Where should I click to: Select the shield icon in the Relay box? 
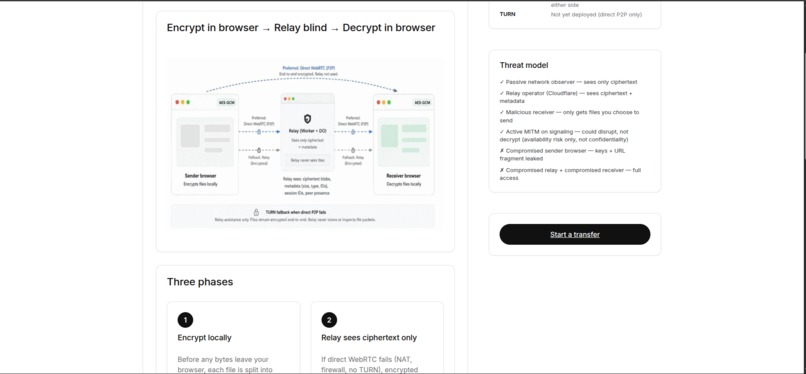(x=307, y=119)
